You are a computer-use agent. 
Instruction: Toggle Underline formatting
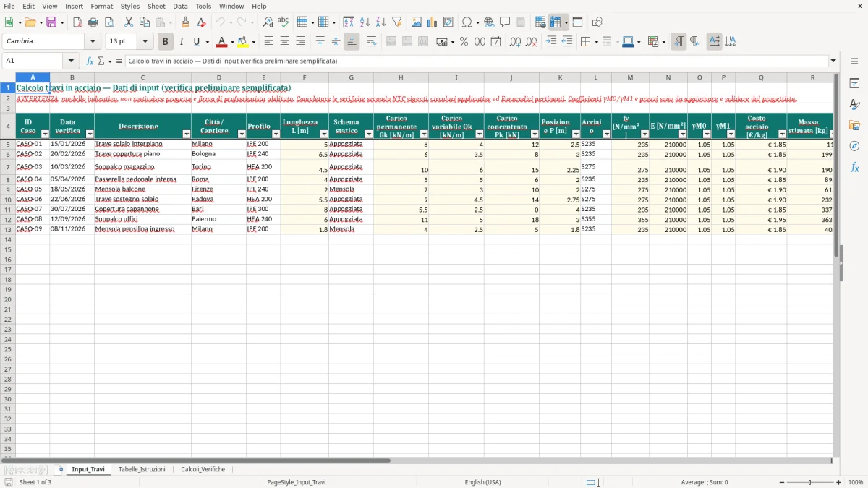tap(196, 42)
